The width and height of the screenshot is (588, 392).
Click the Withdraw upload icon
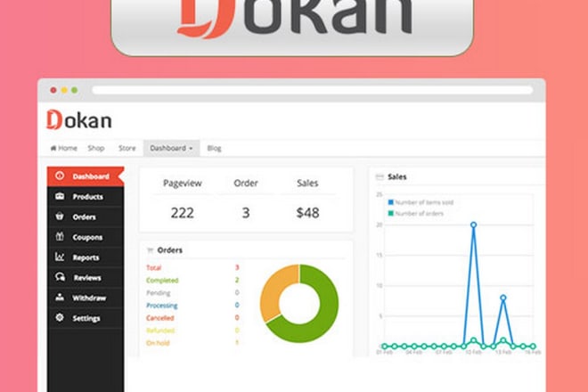click(x=60, y=298)
